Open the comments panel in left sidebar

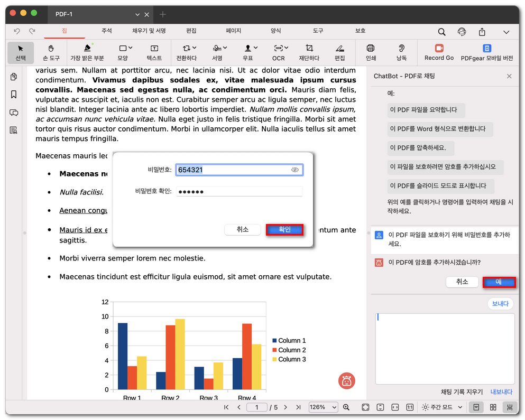14,113
